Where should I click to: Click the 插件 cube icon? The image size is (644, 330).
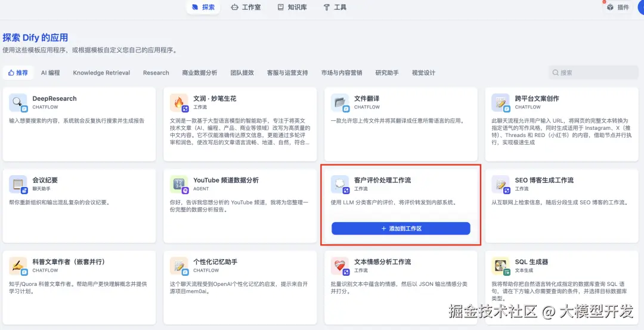[x=611, y=7]
